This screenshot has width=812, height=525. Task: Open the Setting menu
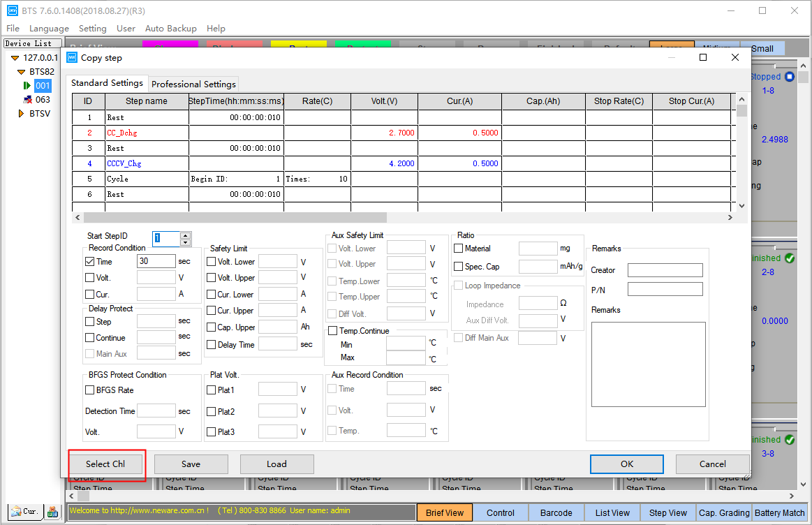point(93,29)
